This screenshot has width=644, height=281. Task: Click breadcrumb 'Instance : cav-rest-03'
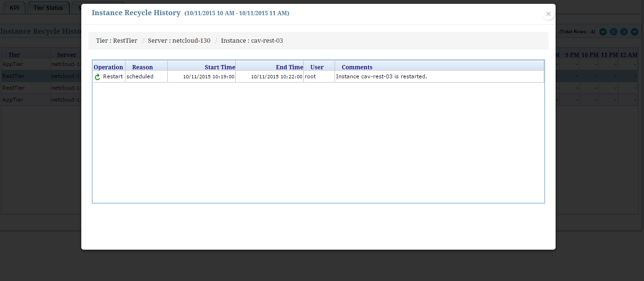[252, 41]
